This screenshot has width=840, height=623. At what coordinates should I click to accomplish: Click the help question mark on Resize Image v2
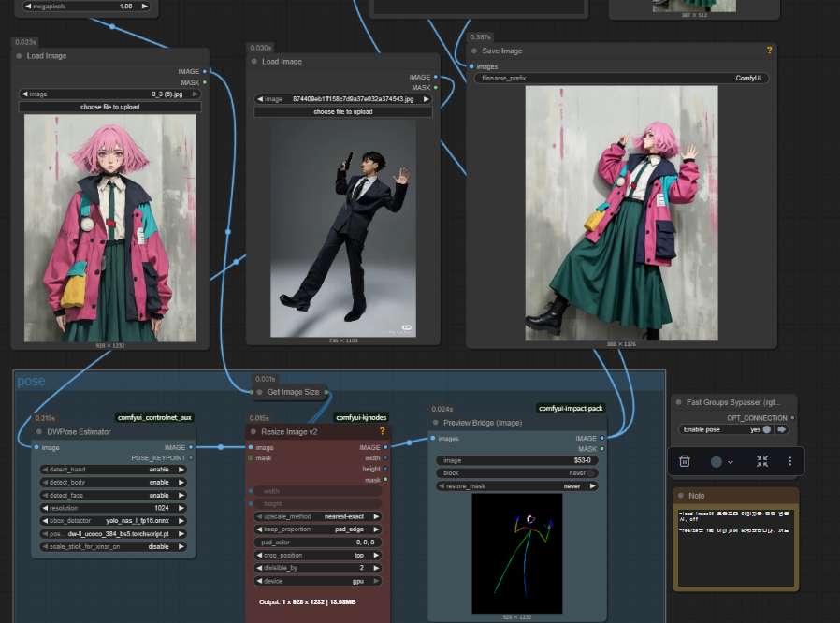[382, 431]
